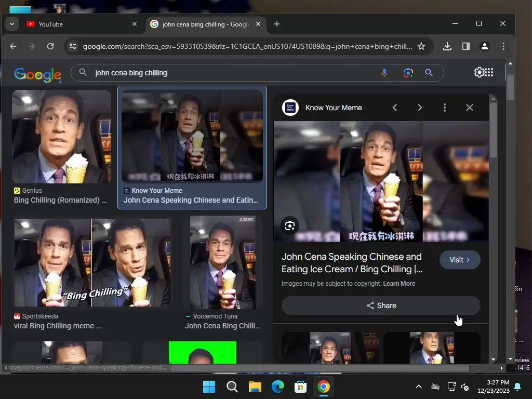This screenshot has width=532, height=399.
Task: Open the Genius Bing Chilling thumbnail
Action: pos(61,137)
